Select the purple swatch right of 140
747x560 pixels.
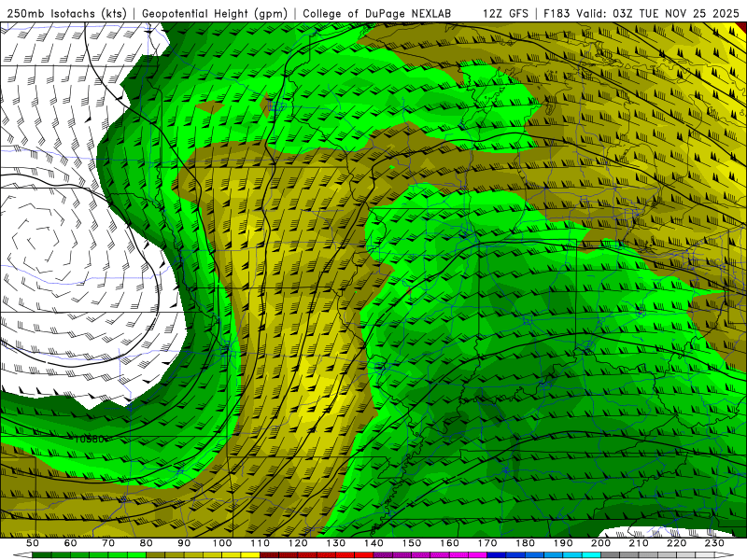click(383, 554)
